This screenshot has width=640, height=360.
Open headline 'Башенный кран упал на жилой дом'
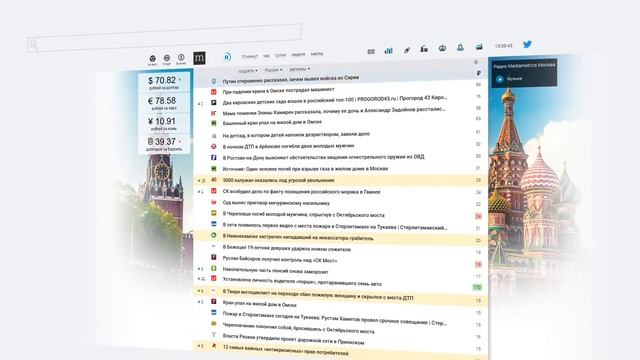(x=272, y=122)
